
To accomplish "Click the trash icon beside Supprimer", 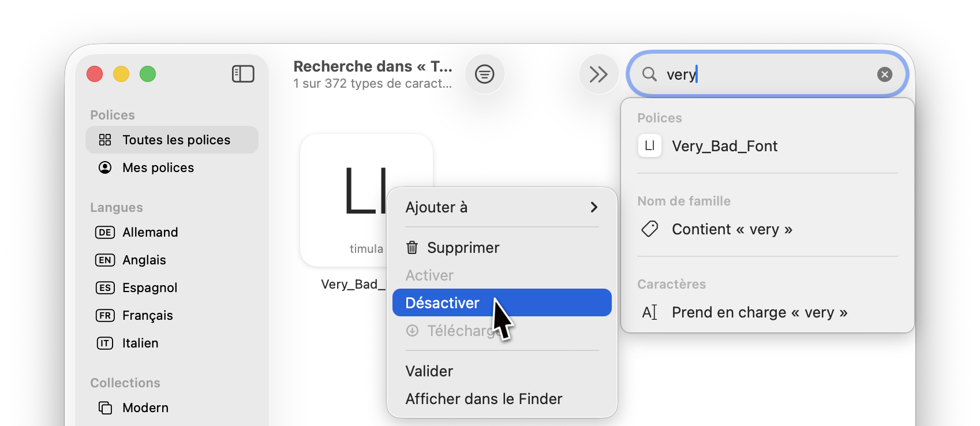I will pyautogui.click(x=412, y=247).
